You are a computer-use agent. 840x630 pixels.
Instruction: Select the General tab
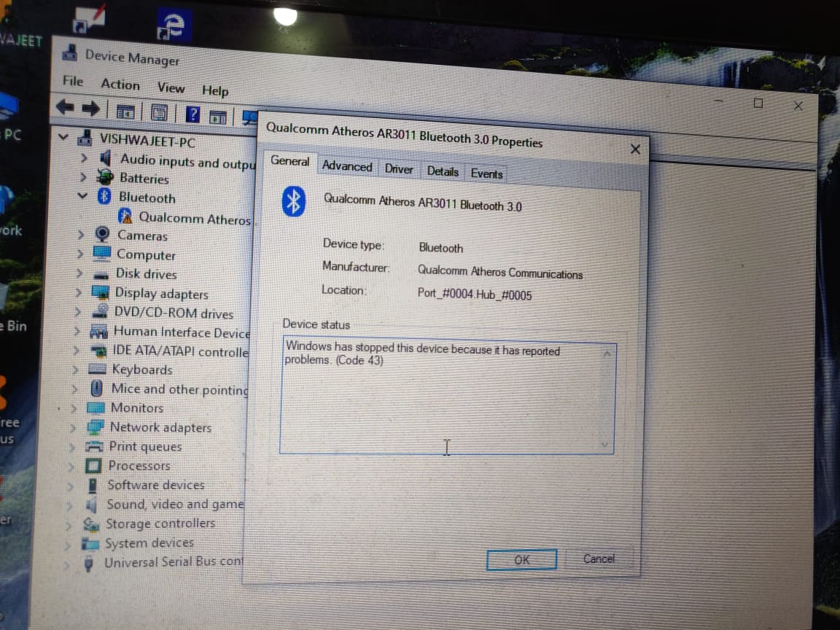(289, 161)
